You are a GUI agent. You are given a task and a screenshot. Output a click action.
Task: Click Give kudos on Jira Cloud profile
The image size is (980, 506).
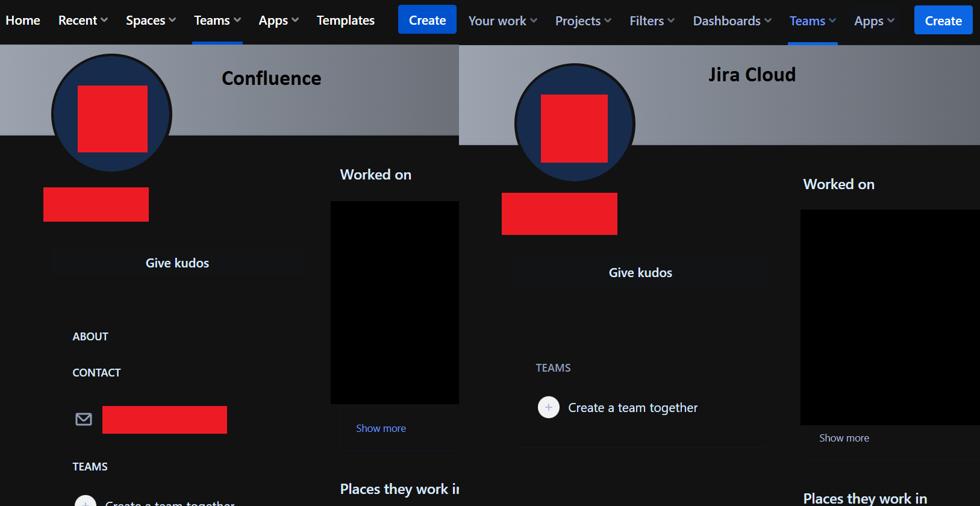pyautogui.click(x=640, y=273)
